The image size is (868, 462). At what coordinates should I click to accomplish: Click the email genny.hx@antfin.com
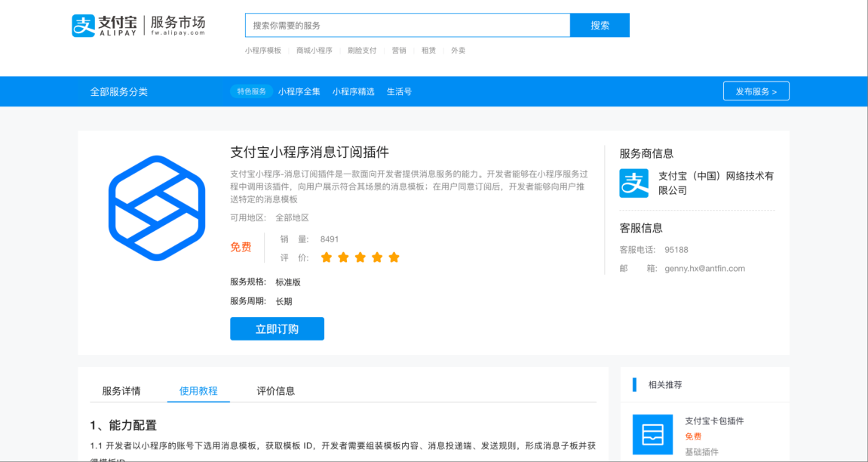[x=704, y=269]
